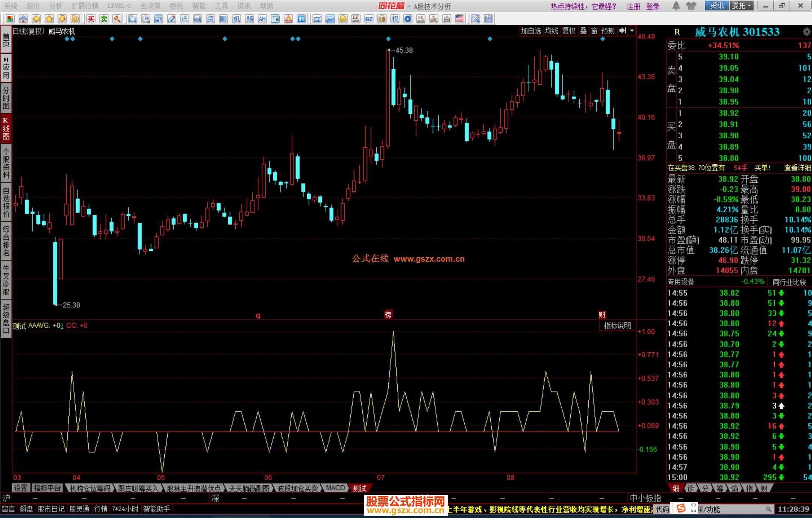Expand the 指标平台 indicator platform selector

coord(47,488)
